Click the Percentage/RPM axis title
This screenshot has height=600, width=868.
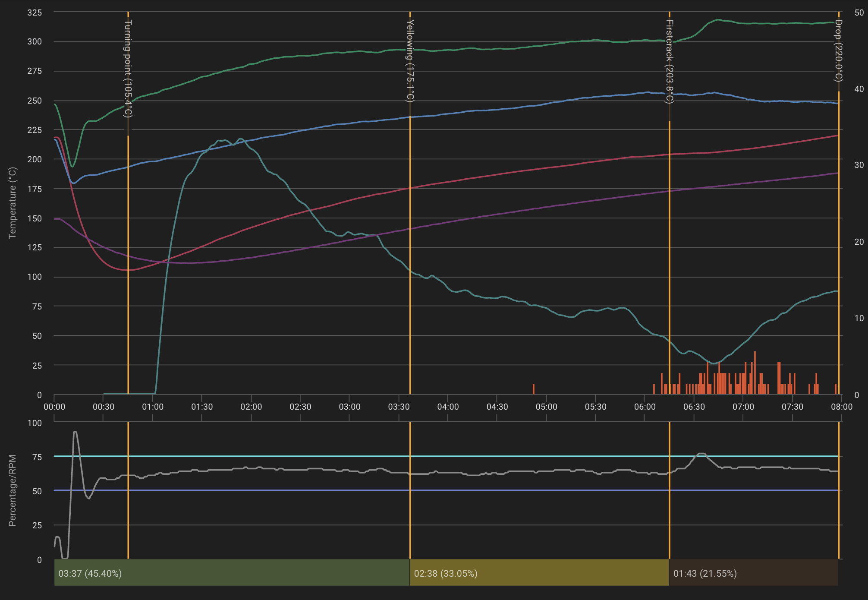(13, 490)
